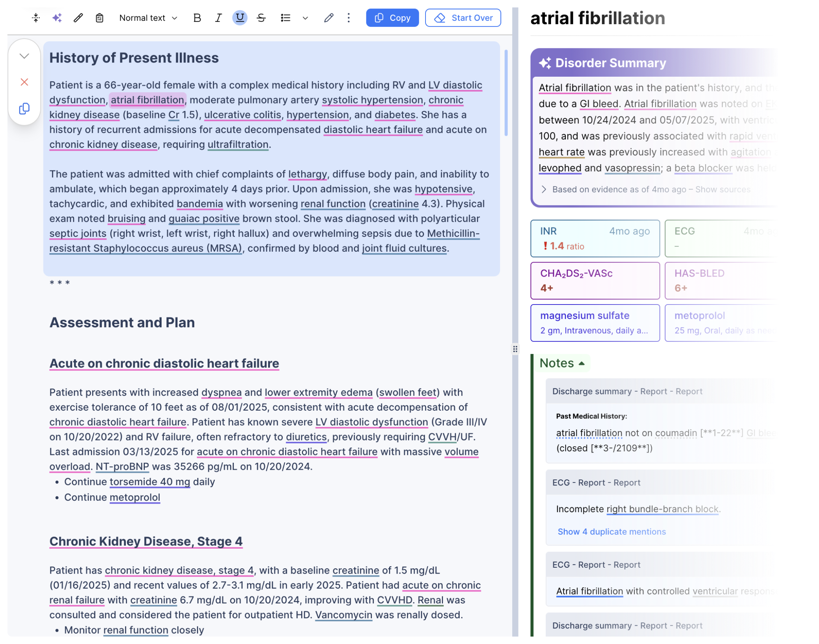Open the INR 1.4 ratio card

click(x=595, y=239)
